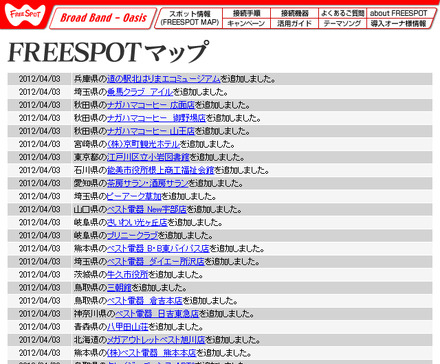
Task: Open the テーマソング menu item
Action: pos(342,24)
